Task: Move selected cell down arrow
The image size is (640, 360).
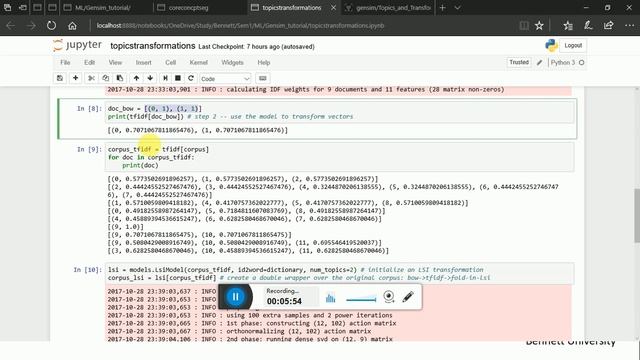Action: [x=150, y=78]
